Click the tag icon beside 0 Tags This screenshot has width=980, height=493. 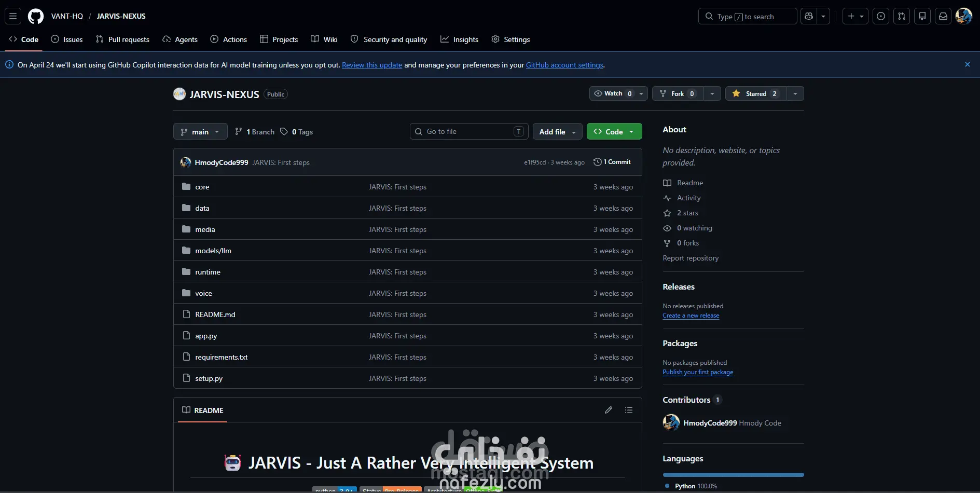point(284,131)
